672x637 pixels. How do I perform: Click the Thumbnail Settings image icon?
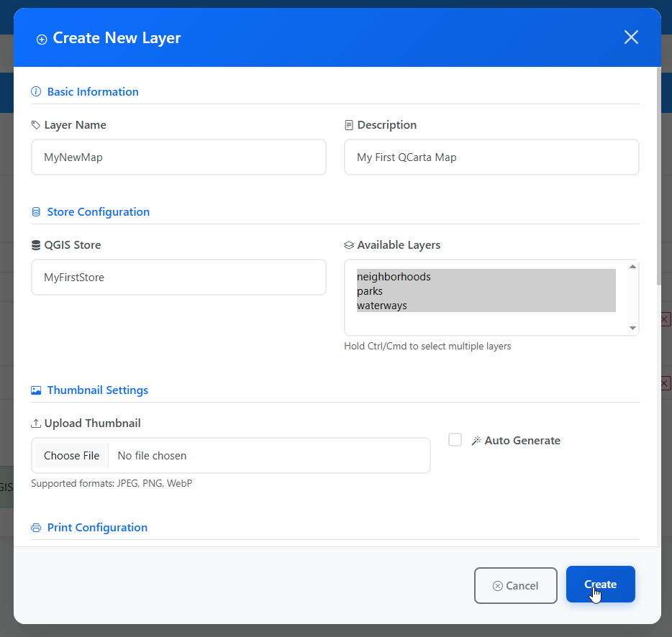pos(36,390)
